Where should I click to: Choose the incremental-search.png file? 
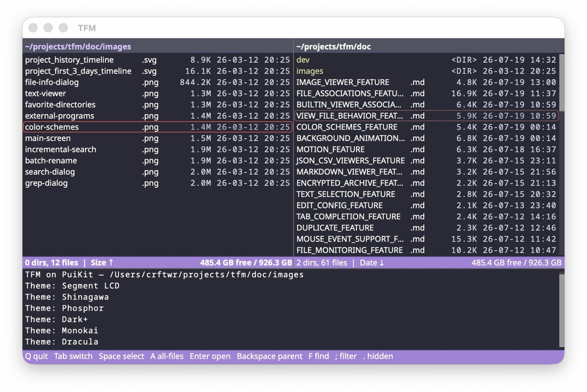tap(158, 149)
